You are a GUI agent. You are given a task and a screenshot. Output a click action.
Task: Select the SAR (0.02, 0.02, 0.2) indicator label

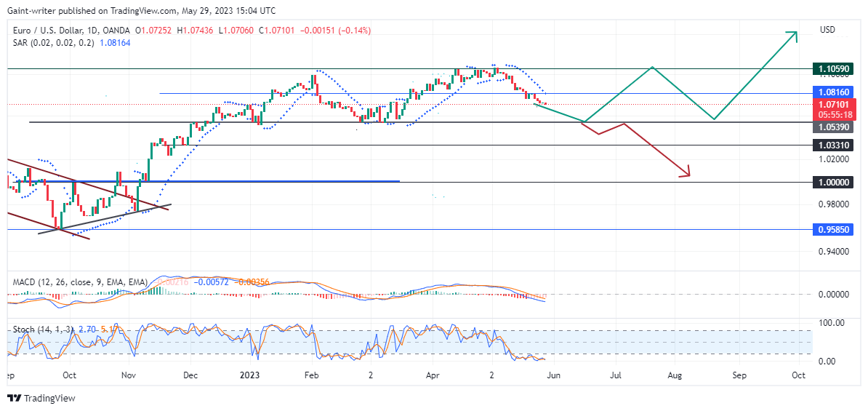53,43
